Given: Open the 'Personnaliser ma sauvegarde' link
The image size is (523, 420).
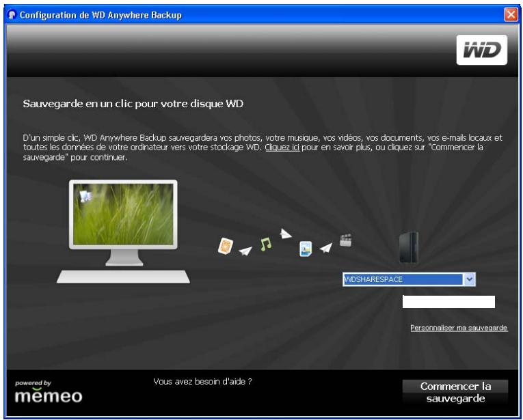Looking at the screenshot, I should point(459,328).
